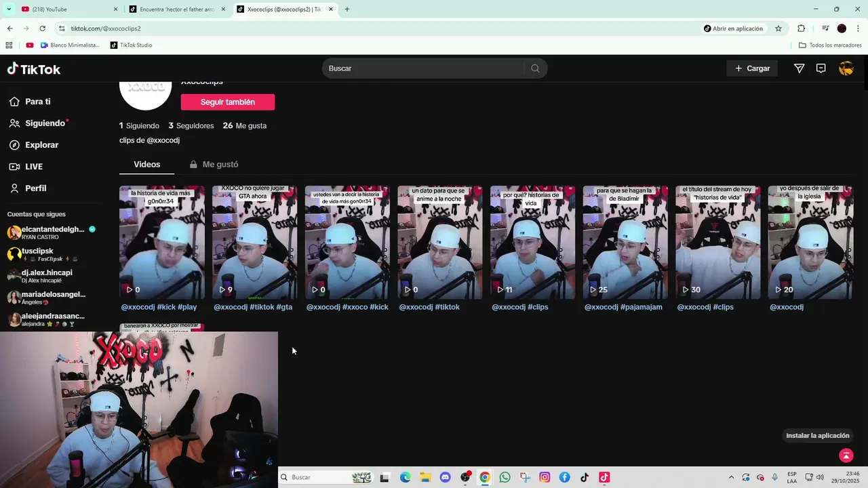Switch to the 'Encuentra hector el father' tab
Screen dimensions: 868x488
click(x=178, y=9)
